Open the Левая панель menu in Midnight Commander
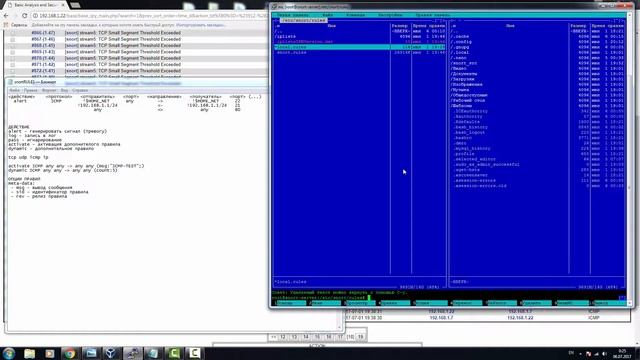The image size is (640, 360). point(293,15)
